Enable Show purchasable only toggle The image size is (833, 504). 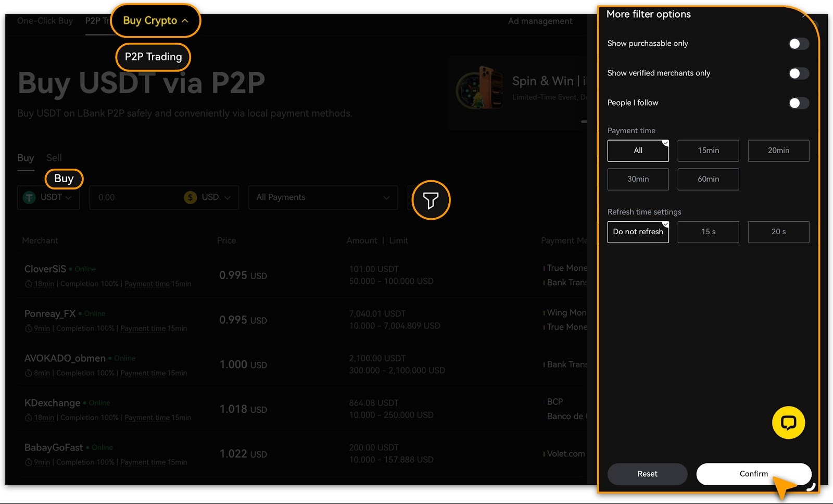(798, 44)
